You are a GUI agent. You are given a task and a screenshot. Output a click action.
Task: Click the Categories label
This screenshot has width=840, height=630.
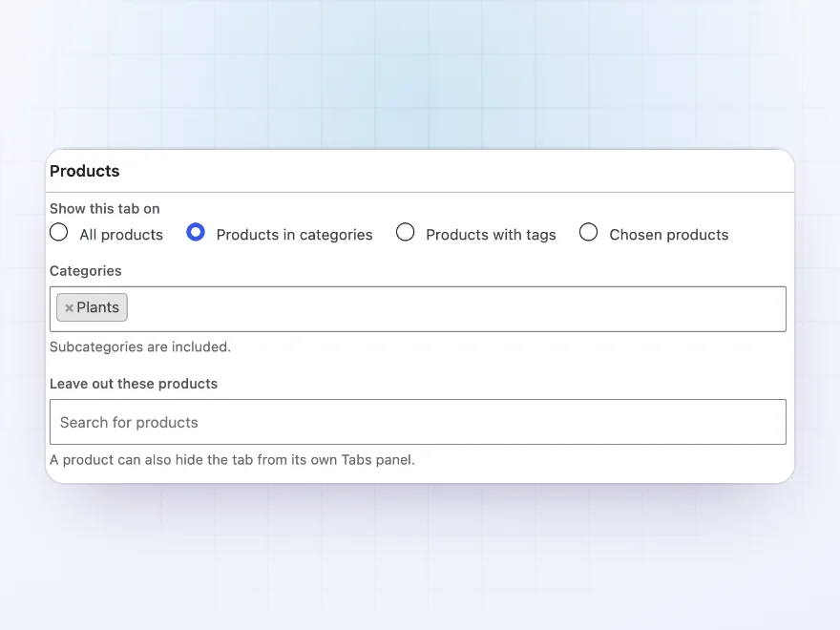[x=86, y=270]
